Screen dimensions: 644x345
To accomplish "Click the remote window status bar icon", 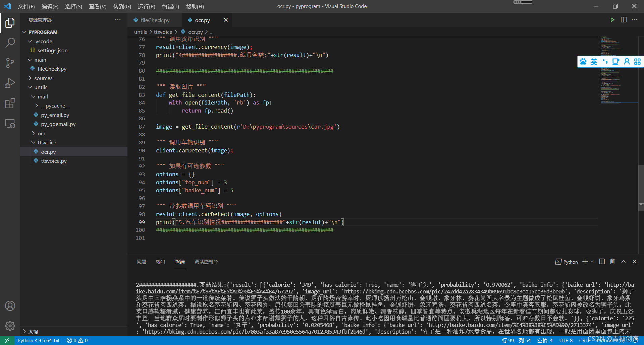I will (x=7, y=340).
